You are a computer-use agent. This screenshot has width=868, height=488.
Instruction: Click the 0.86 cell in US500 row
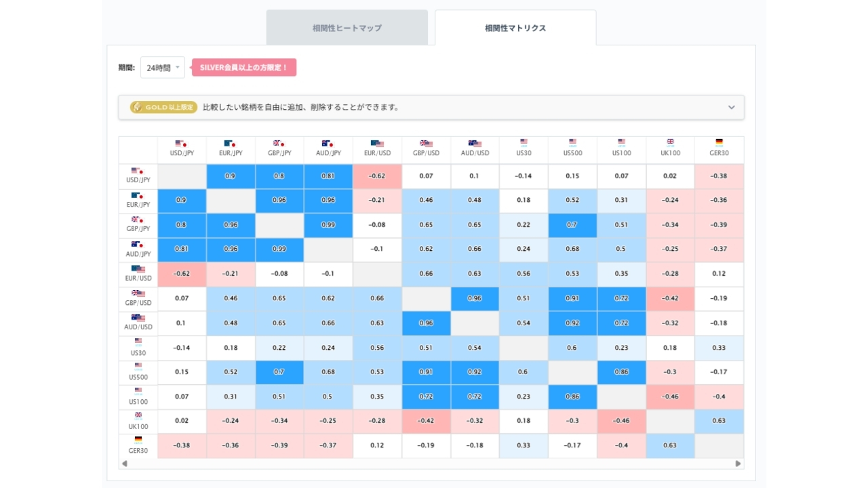tap(621, 372)
